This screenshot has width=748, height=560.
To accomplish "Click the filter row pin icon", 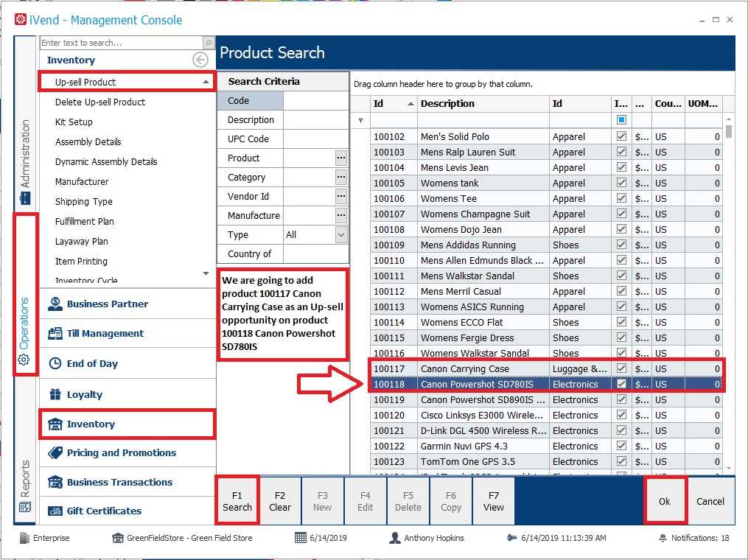I will point(360,120).
